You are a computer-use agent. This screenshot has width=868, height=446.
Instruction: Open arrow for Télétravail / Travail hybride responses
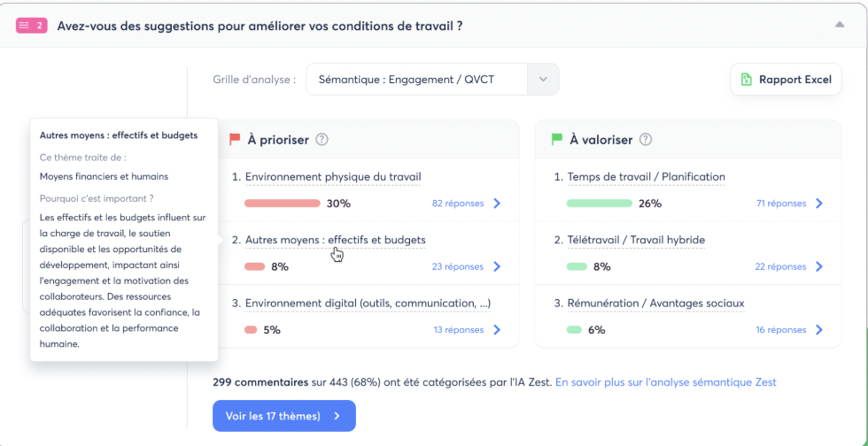click(x=819, y=266)
